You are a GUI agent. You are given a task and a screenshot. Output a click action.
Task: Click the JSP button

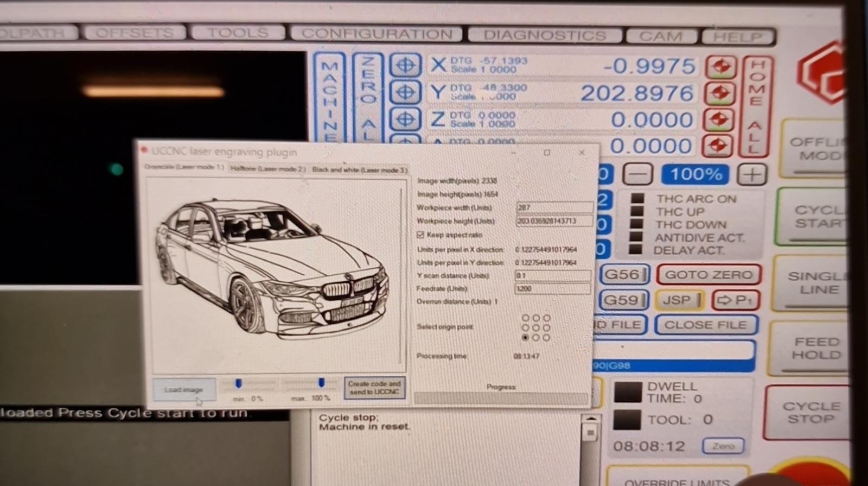(680, 300)
